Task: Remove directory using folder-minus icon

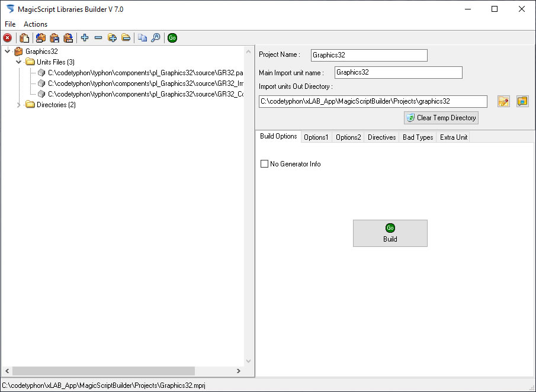Action: [126, 37]
